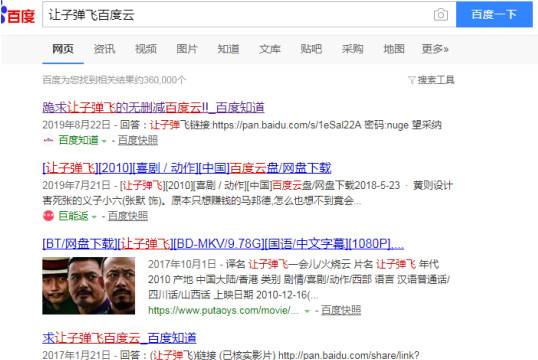Open the [BT/网盘下载][让子弹飞] result link
This screenshot has width=538, height=360.
(x=223, y=244)
